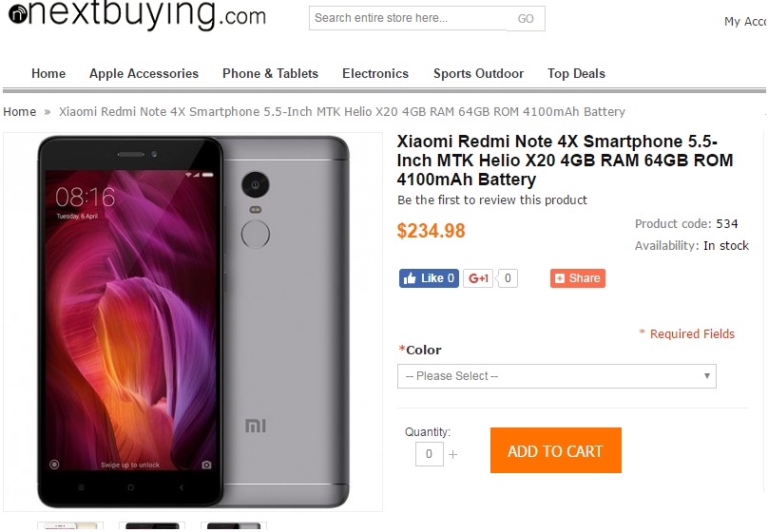Screen dimensions: 768x532
Task: Click the nextbuying.com logo
Action: (x=137, y=14)
